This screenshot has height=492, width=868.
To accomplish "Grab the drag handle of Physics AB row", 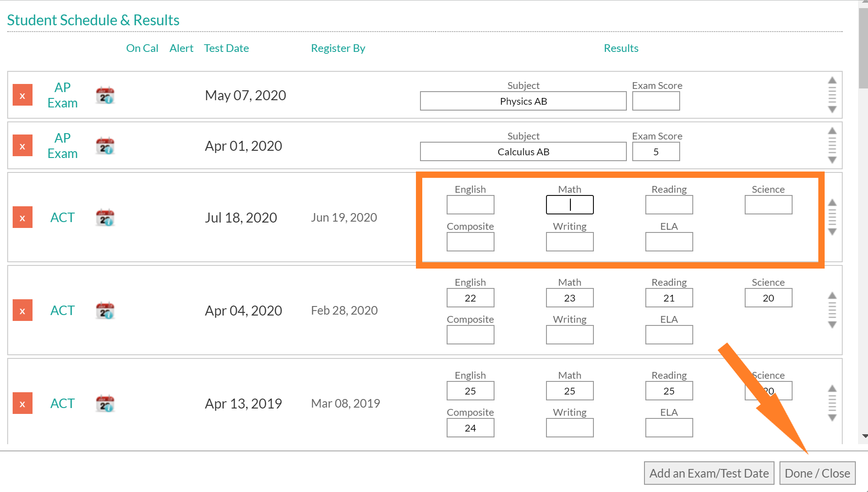I will (832, 95).
